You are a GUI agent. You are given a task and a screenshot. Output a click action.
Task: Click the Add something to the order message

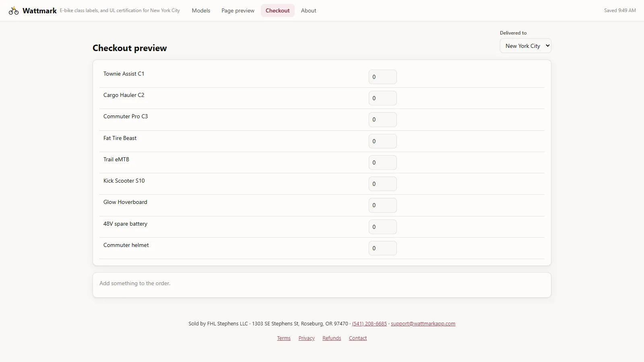point(135,283)
